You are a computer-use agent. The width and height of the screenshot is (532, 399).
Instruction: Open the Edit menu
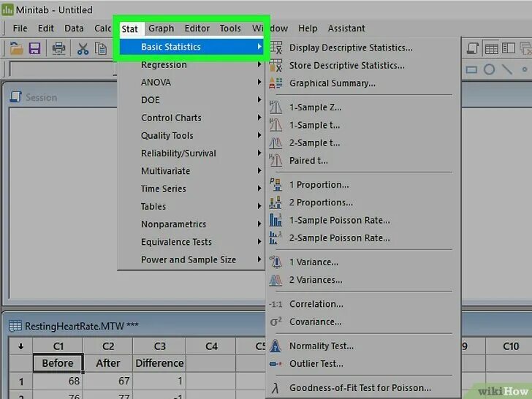[x=46, y=28]
